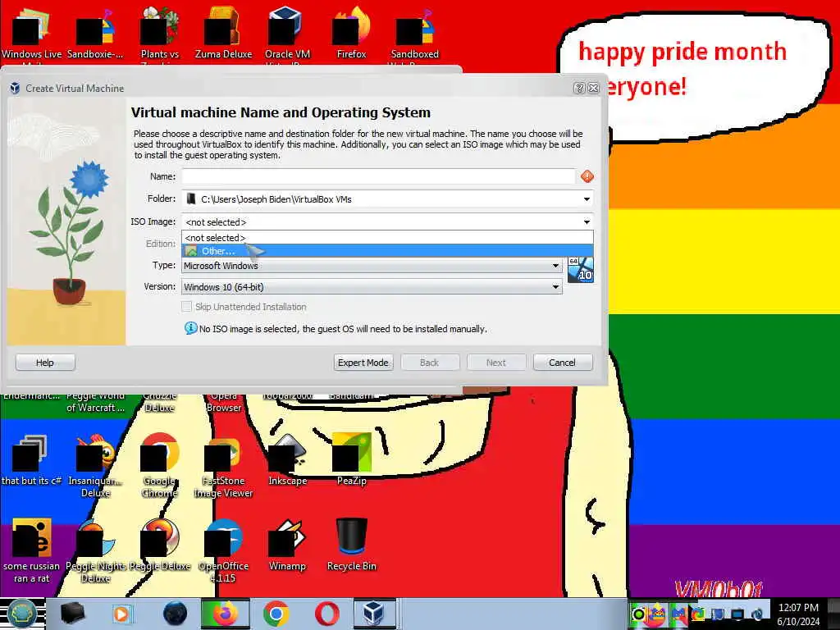840x630 pixels.
Task: Click VirtualBox taskbar button
Action: (x=374, y=614)
